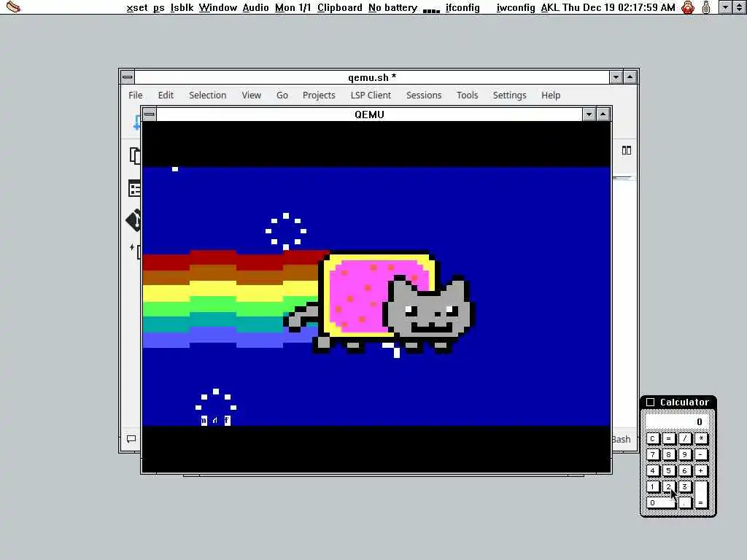Click the plus key on the Calculator
Screen dimensions: 747x560
(x=701, y=470)
